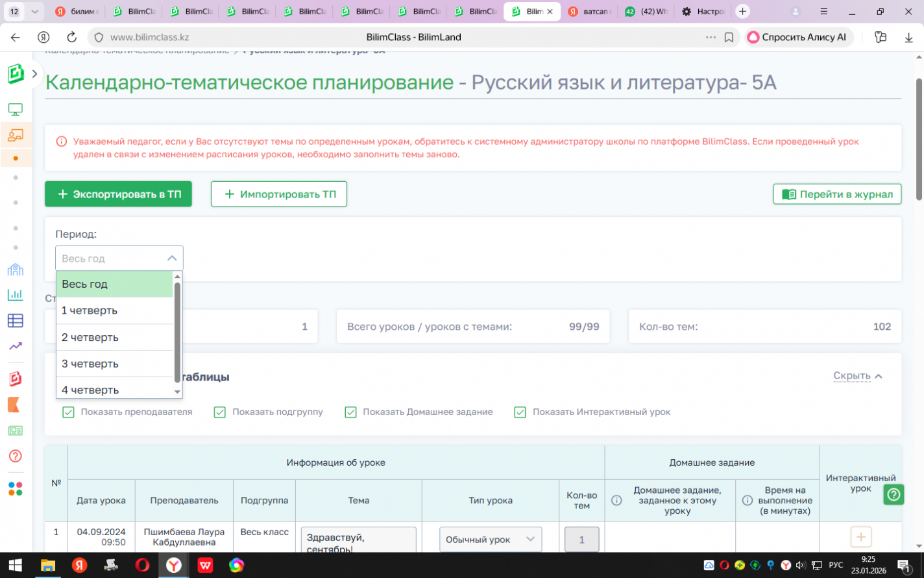This screenshot has width=924, height=578.
Task: Click Перейти в журнал button
Action: click(x=836, y=194)
